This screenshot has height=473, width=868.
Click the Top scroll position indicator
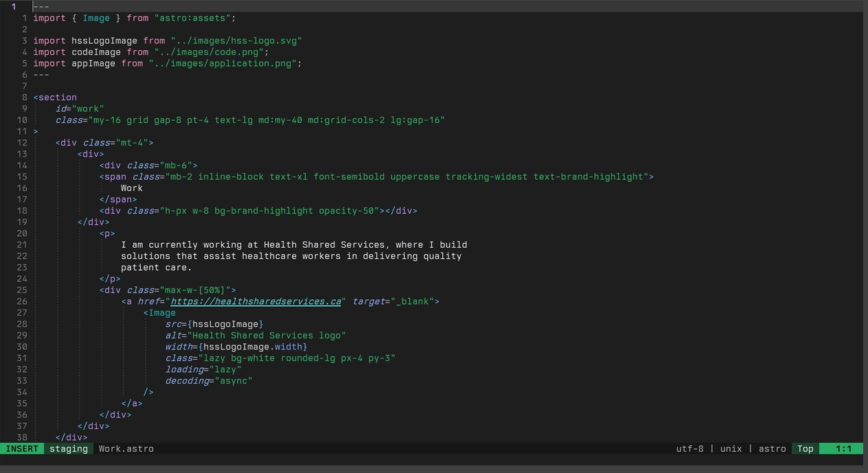tap(805, 448)
